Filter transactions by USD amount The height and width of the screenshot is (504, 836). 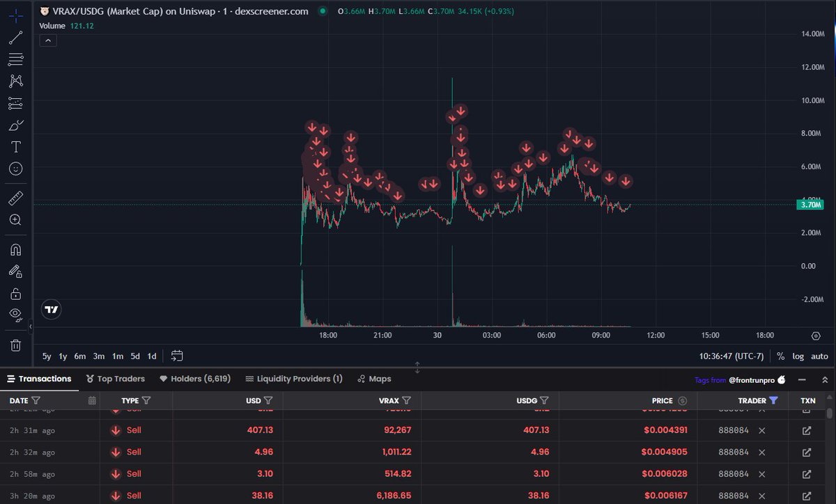click(268, 400)
